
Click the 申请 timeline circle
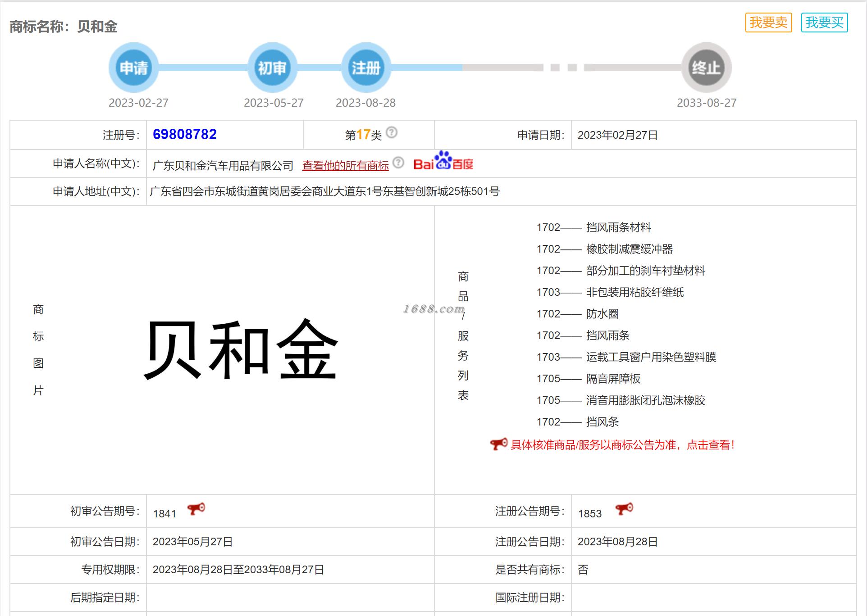pyautogui.click(x=133, y=68)
